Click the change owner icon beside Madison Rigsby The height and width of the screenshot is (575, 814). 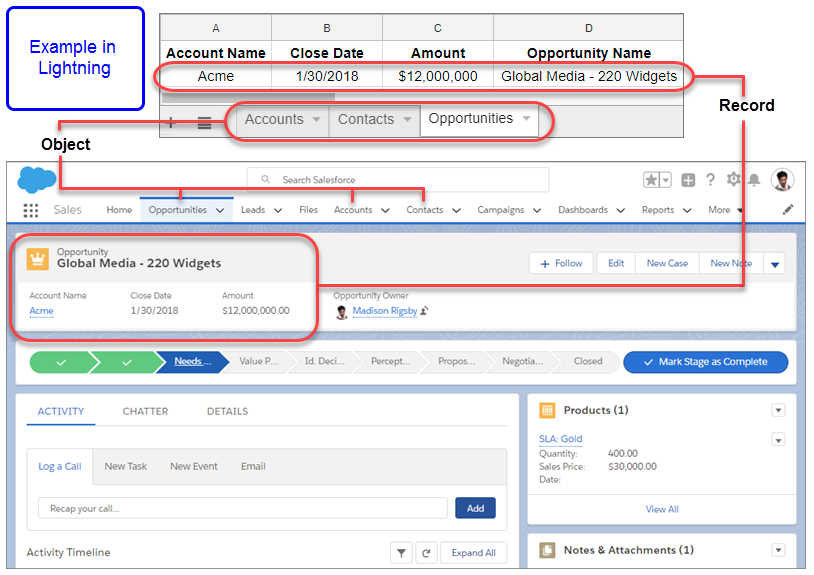point(424,311)
